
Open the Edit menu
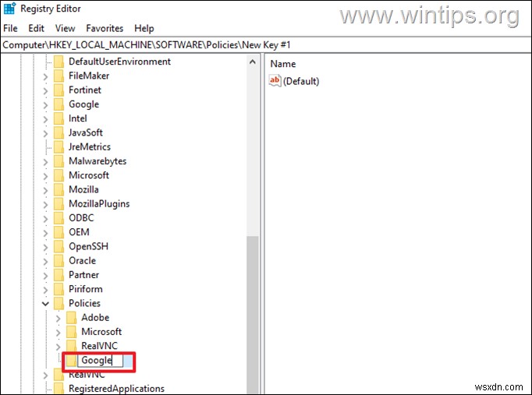pos(36,29)
